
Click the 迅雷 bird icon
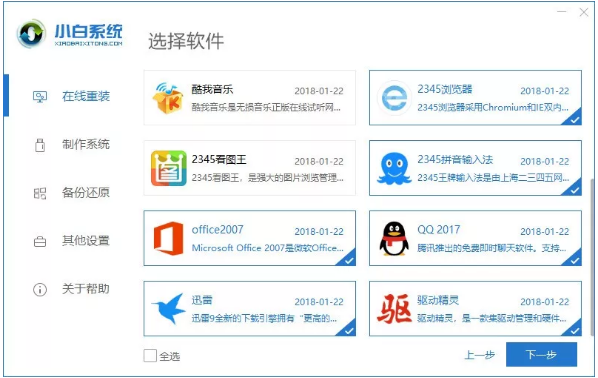168,309
